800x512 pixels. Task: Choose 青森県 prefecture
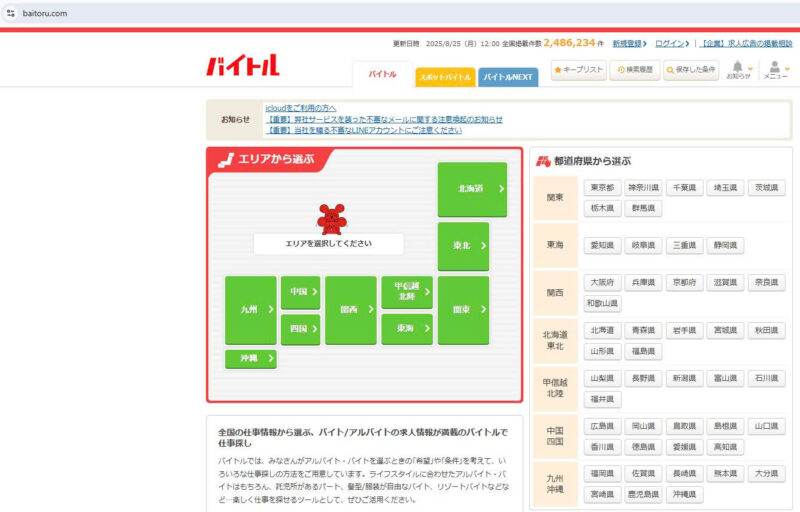tap(643, 330)
